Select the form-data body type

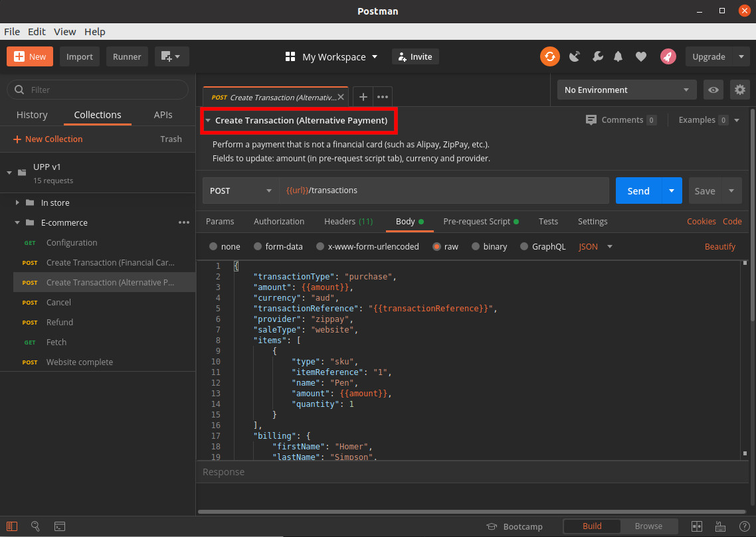(279, 246)
